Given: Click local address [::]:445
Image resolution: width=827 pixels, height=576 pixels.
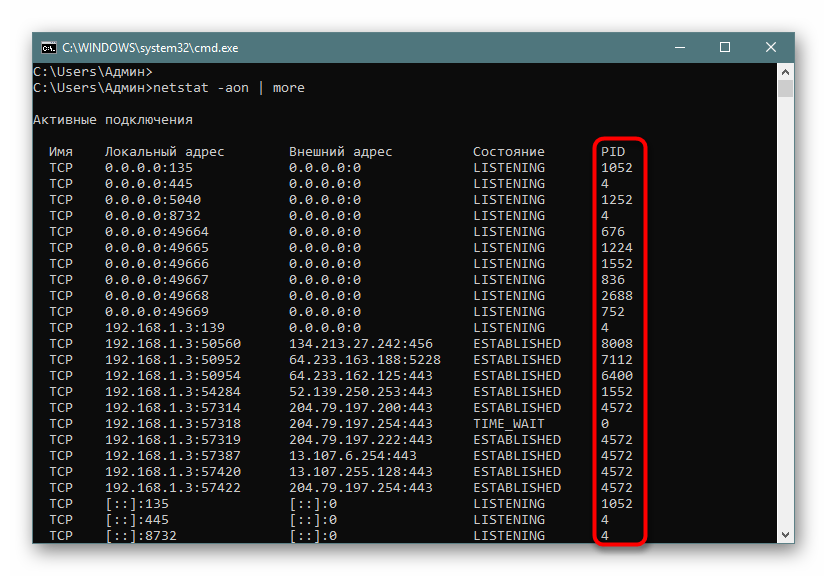Looking at the screenshot, I should pyautogui.click(x=137, y=520).
